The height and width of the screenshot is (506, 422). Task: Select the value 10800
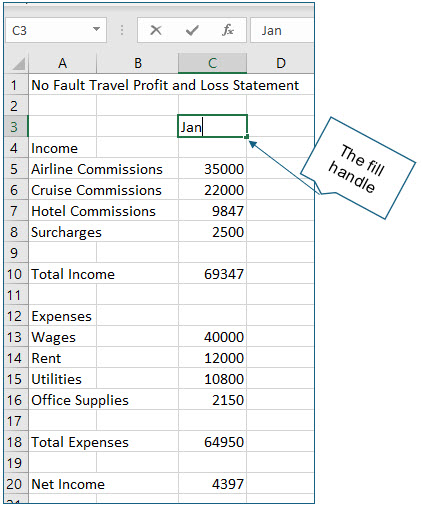pos(213,379)
